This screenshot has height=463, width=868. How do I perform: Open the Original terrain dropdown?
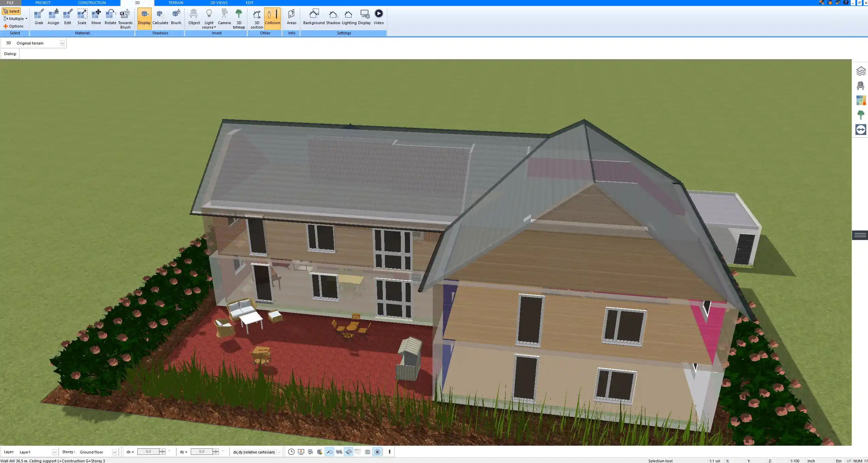pos(63,43)
